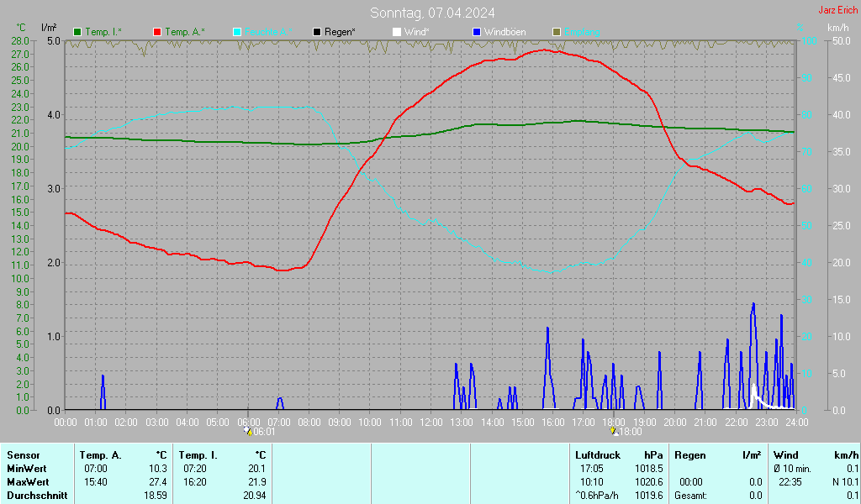Click the 15:40 maximum time cell
Screen dimensions: 861x504
(x=96, y=482)
